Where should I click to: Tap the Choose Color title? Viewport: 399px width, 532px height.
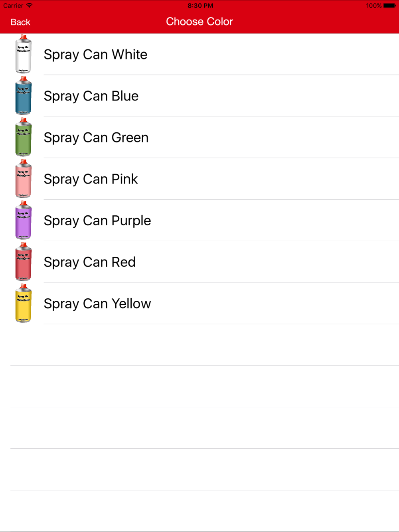(199, 22)
